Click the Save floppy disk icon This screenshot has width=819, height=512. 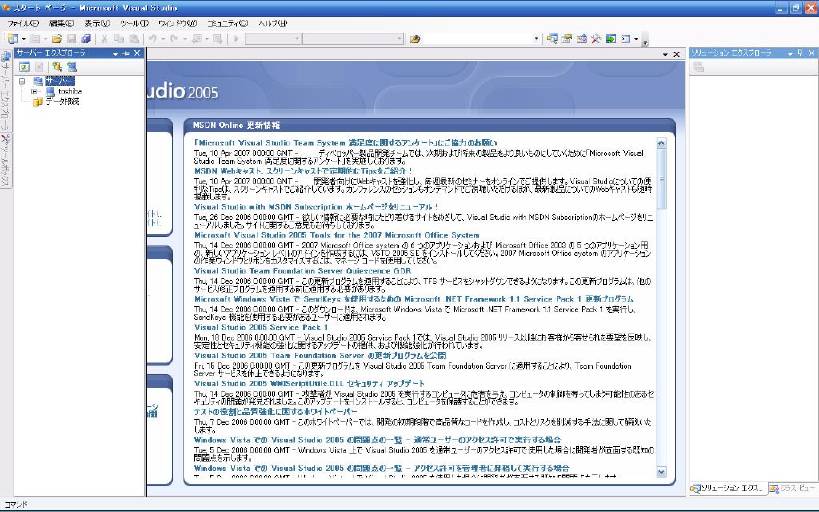(72, 39)
